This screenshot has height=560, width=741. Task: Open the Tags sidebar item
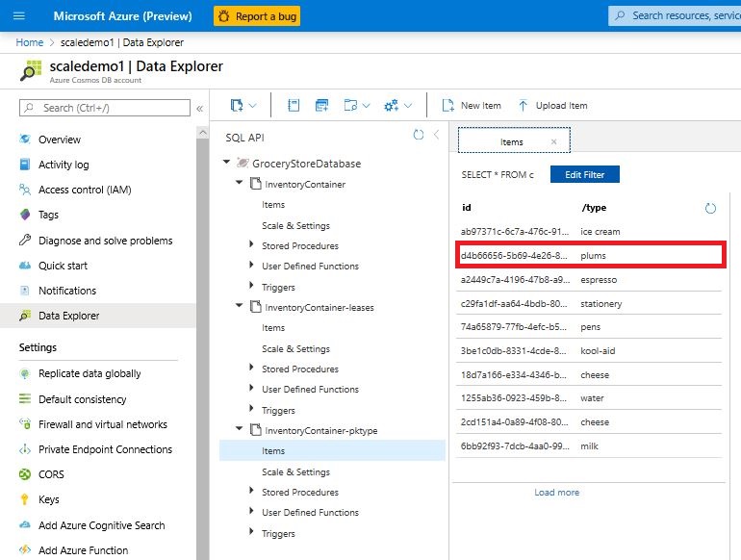(48, 215)
